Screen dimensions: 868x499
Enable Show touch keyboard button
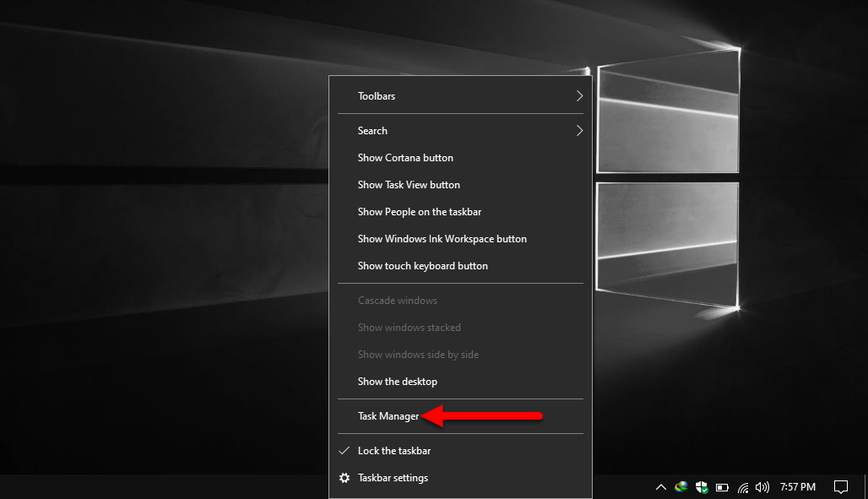coord(460,267)
